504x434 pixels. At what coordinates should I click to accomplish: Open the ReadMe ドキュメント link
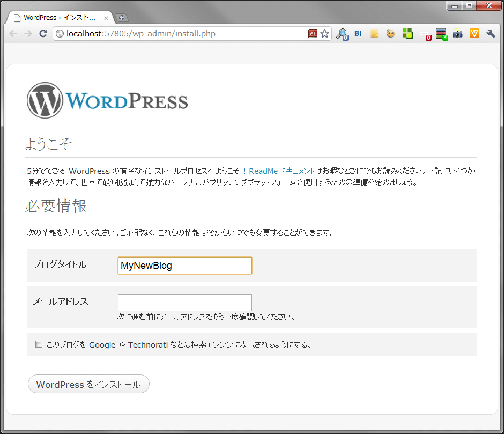[281, 171]
